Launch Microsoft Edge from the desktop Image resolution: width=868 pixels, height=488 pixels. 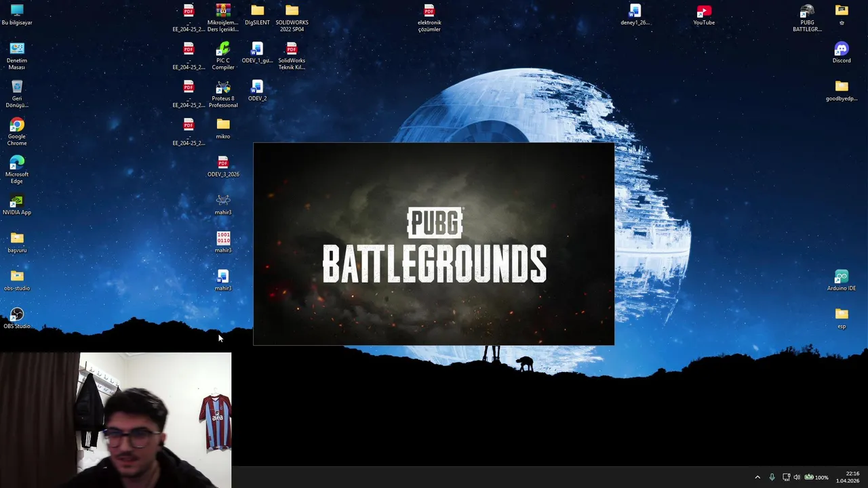point(17,169)
